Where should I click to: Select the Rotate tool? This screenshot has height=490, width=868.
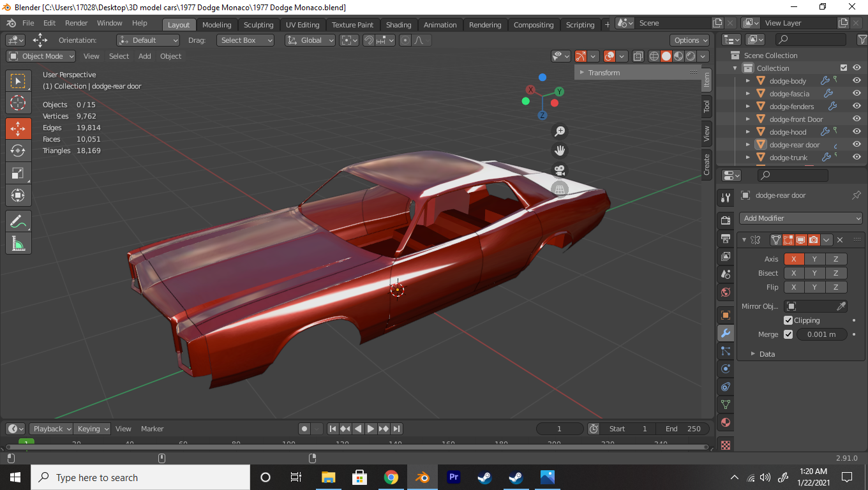[18, 151]
